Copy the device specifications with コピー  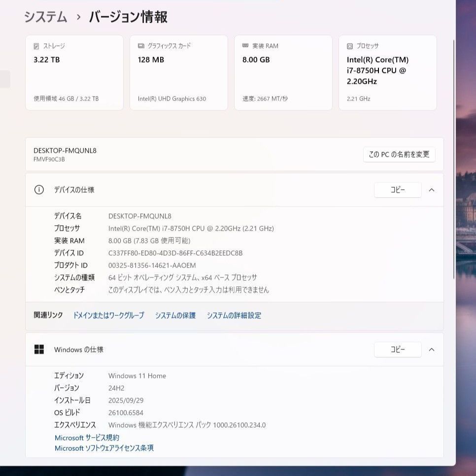click(398, 190)
